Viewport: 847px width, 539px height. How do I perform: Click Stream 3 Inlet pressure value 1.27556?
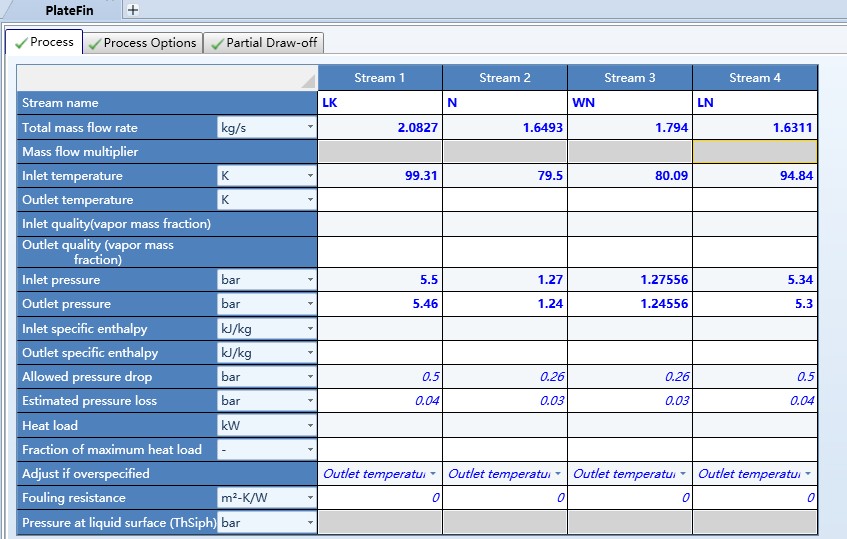[x=630, y=280]
